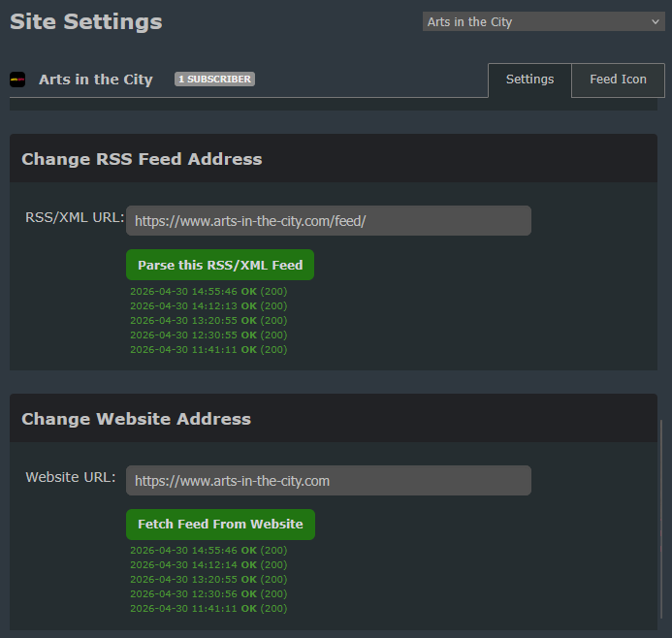
Task: Click the Site Settings heading
Action: point(86,21)
